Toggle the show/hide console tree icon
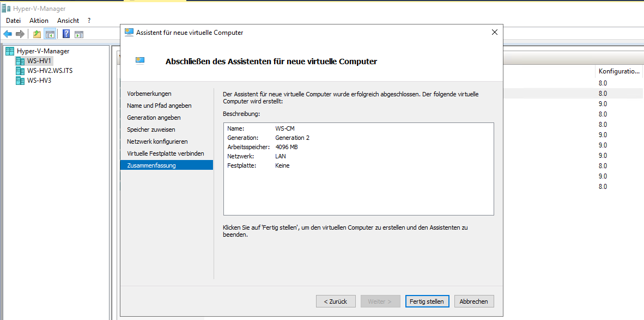This screenshot has height=320, width=644. click(50, 34)
